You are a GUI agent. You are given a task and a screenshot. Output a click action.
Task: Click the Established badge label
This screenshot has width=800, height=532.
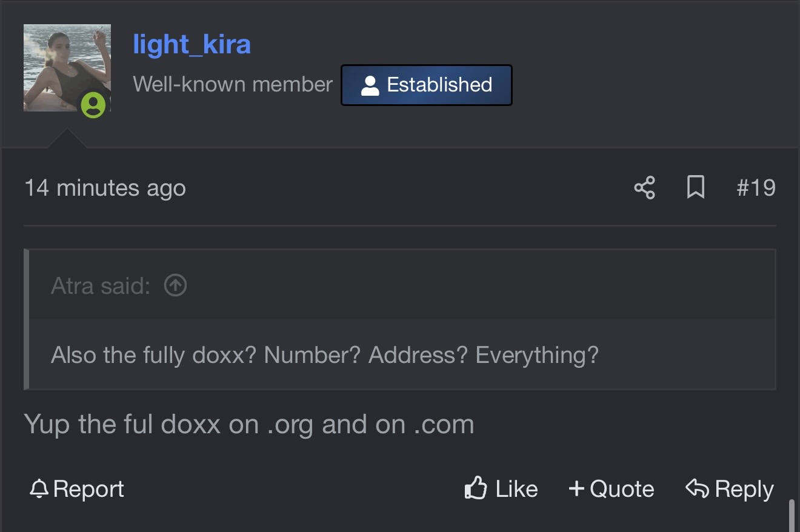(439, 85)
